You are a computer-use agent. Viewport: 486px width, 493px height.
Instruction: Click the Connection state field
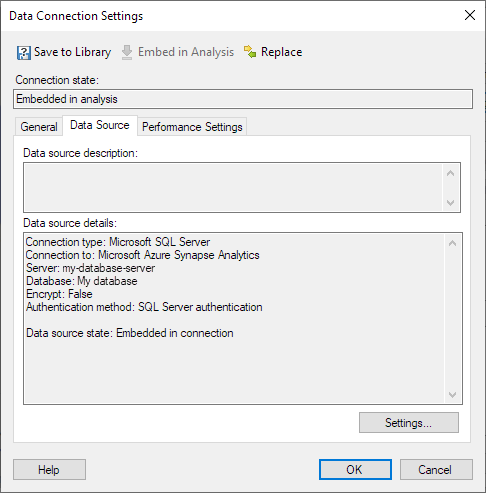point(243,99)
